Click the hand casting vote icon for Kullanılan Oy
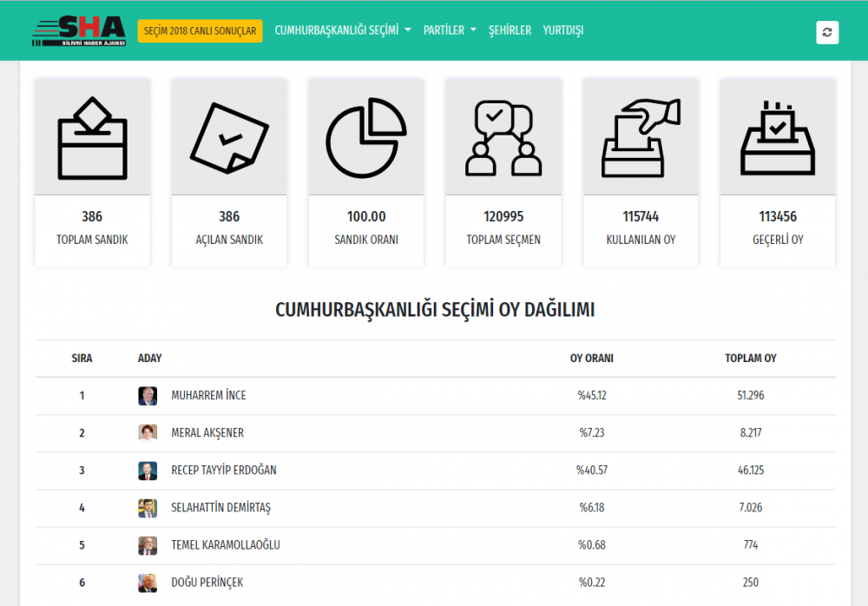The image size is (868, 606). (x=641, y=137)
